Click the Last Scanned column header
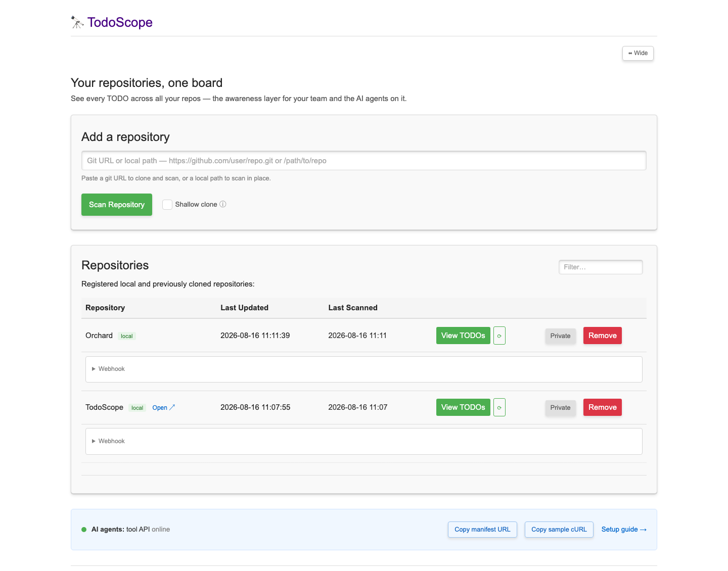 [353, 308]
